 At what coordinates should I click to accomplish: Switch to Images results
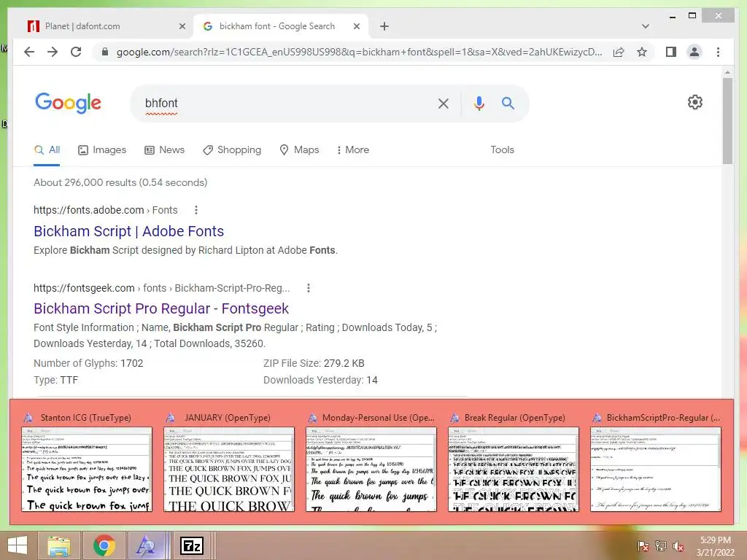(102, 150)
